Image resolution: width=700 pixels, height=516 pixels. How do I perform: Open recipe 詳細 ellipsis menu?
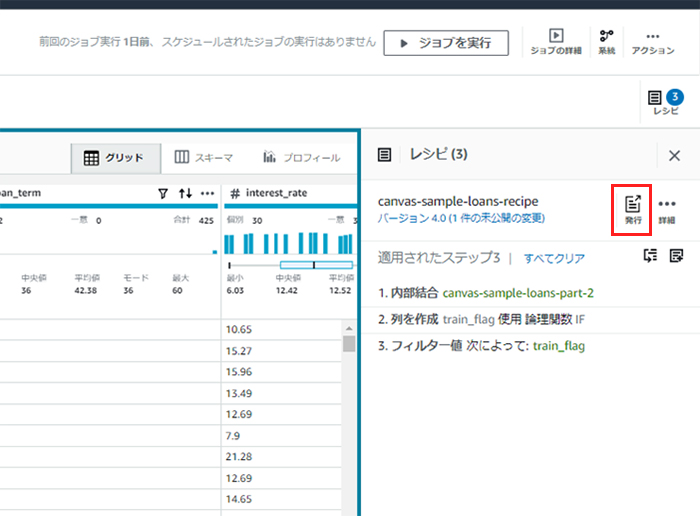point(667,211)
